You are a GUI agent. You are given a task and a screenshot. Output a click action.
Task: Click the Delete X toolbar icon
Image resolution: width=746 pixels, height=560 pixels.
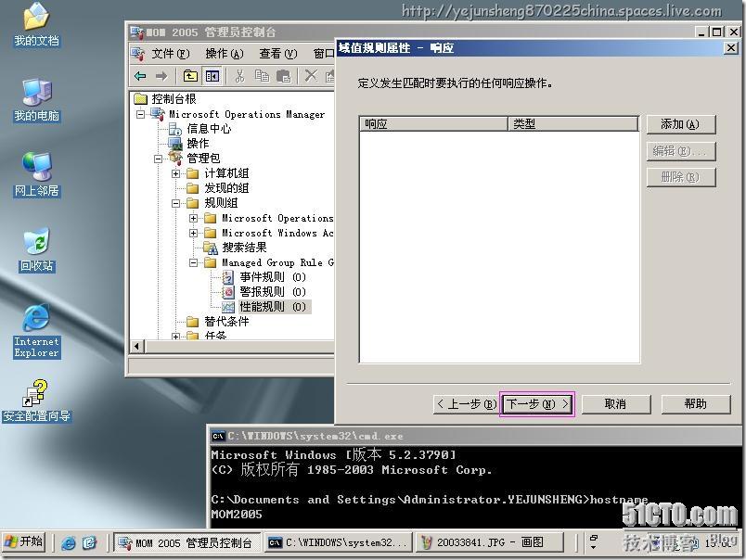click(311, 76)
